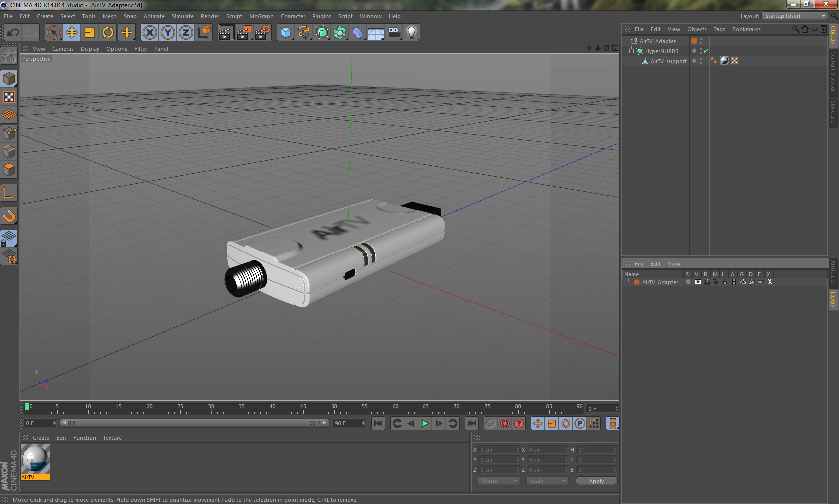Toggle Z axis lock
The width and height of the screenshot is (839, 504).
[x=186, y=33]
